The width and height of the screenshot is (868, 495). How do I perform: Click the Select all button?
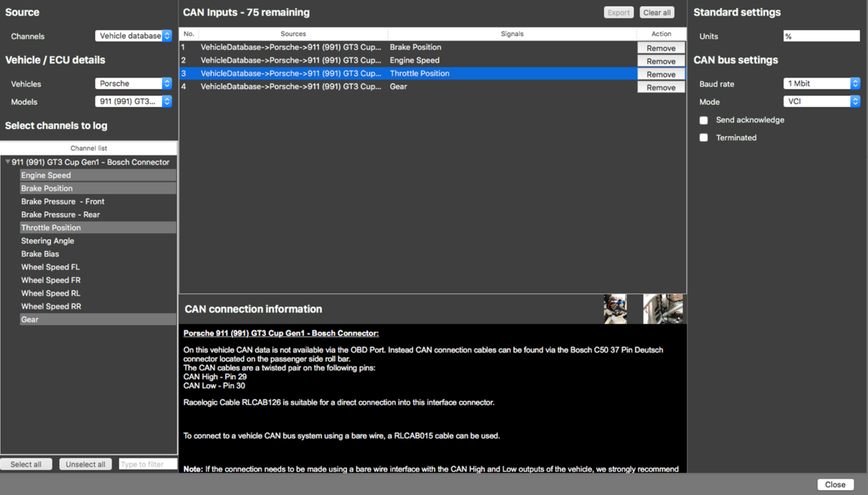(26, 464)
